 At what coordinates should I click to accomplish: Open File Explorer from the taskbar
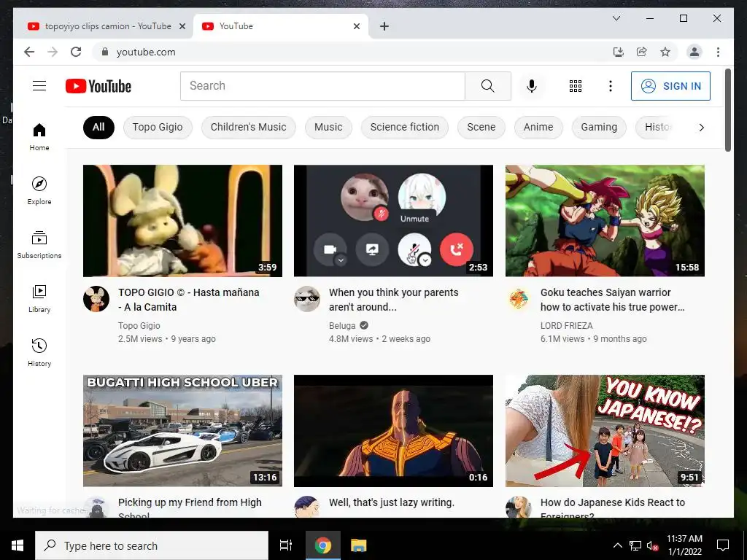click(358, 545)
